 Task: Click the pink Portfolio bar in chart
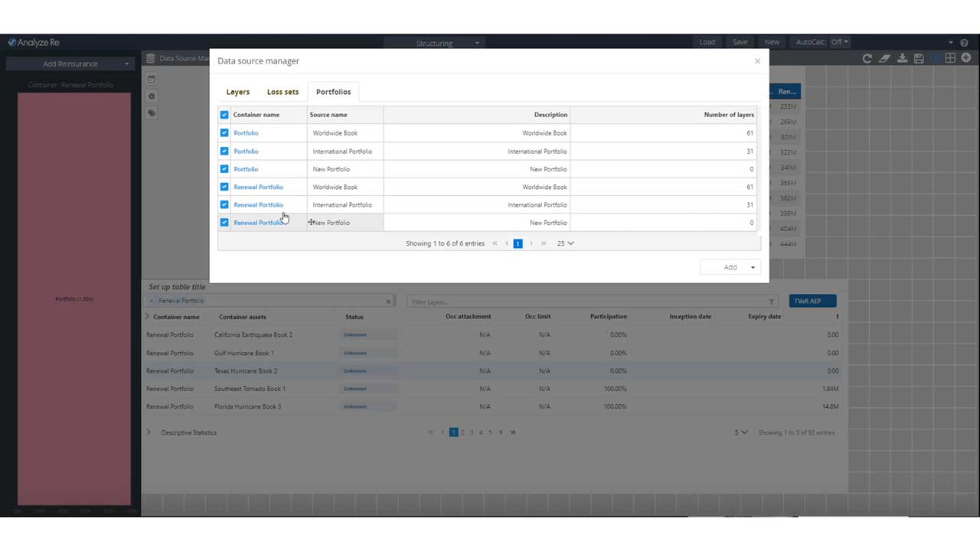[x=74, y=298]
